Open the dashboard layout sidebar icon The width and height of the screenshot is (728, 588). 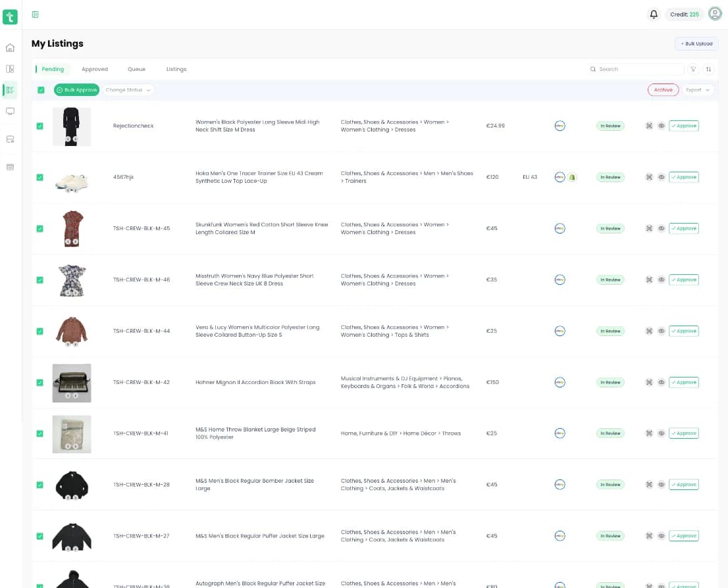(x=11, y=68)
